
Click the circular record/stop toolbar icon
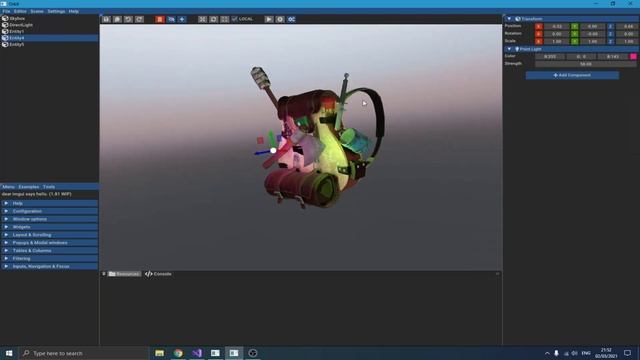coord(280,19)
